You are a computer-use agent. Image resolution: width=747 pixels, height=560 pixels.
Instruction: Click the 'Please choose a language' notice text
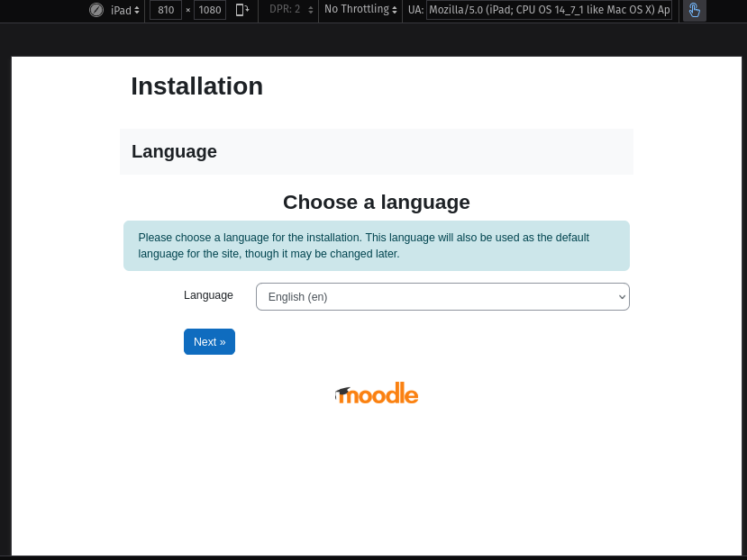(363, 246)
